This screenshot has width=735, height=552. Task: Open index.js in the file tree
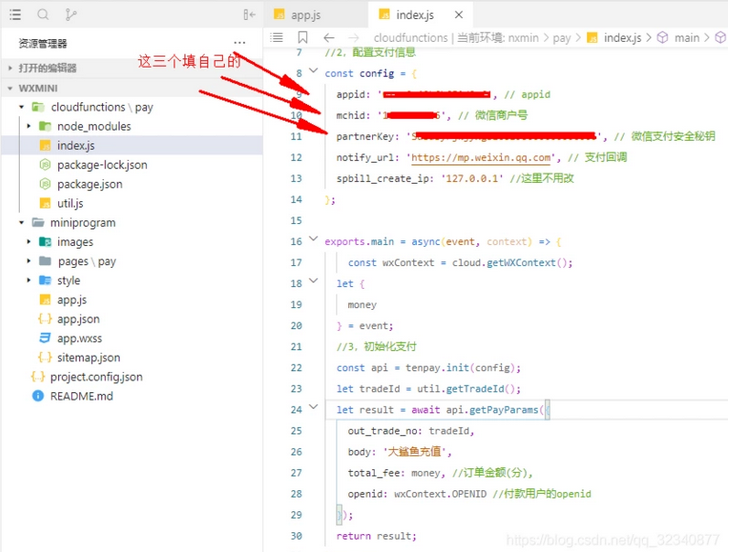(75, 145)
